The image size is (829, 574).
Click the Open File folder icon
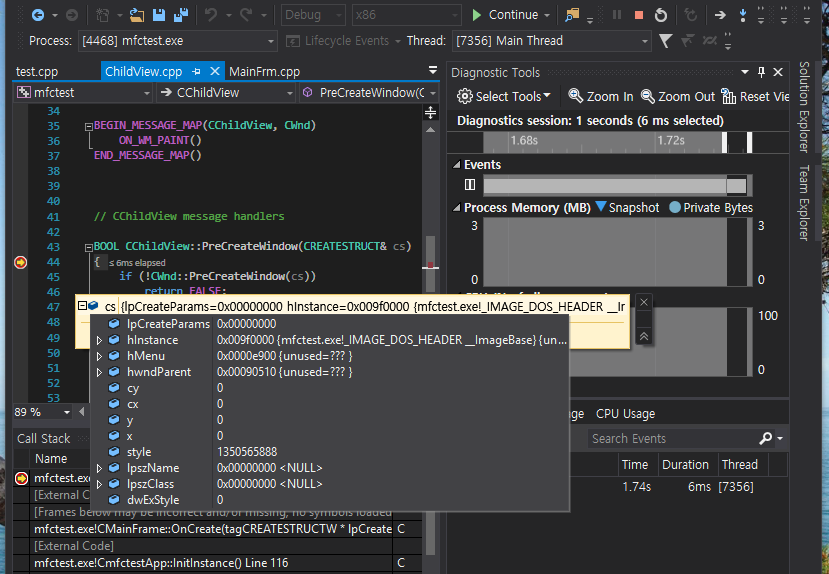tap(135, 15)
